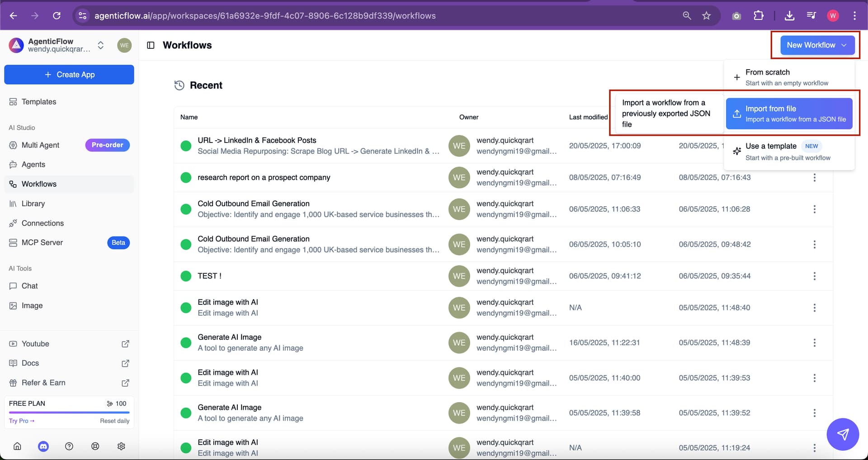Open the New Workflow dropdown

(817, 45)
